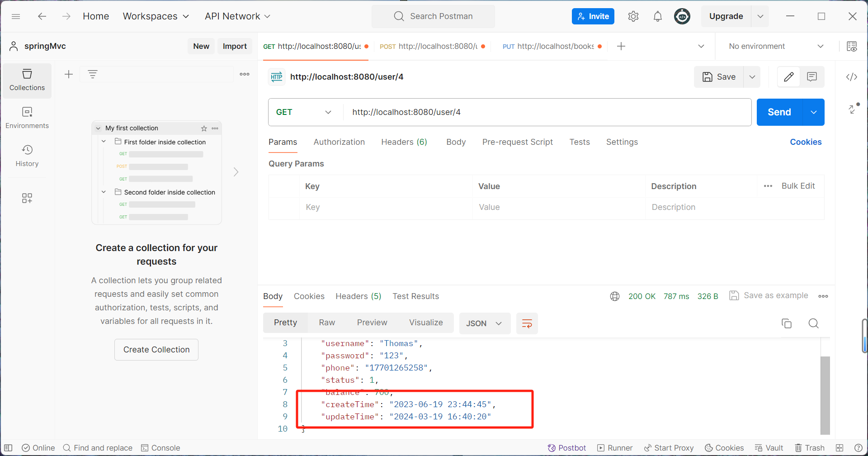Image resolution: width=868 pixels, height=456 pixels.
Task: Open the code snippet icon
Action: (852, 77)
